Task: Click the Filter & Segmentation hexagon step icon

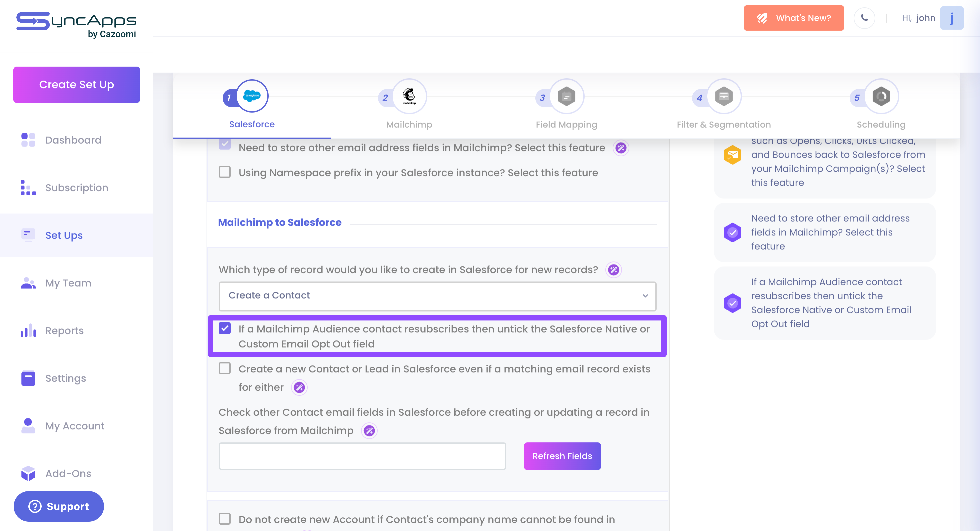Action: click(724, 96)
